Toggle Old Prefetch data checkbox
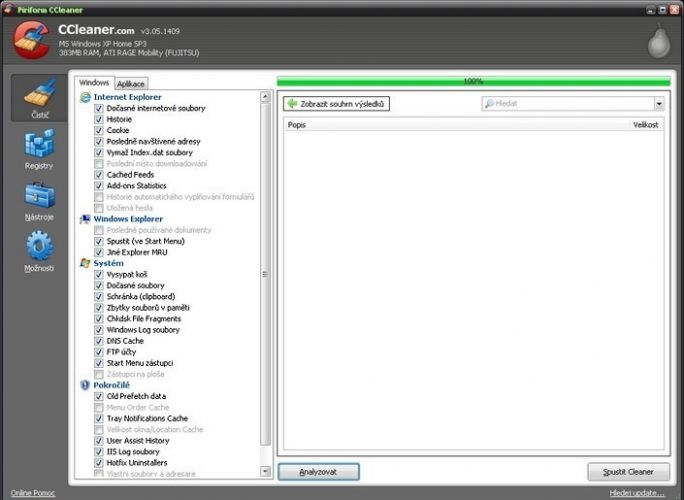Image resolution: width=684 pixels, height=500 pixels. [99, 397]
